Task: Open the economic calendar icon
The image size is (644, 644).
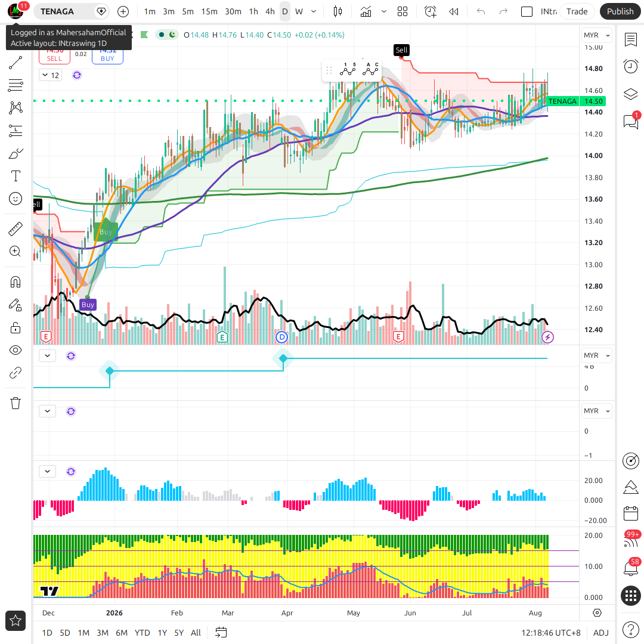Action: pyautogui.click(x=631, y=513)
